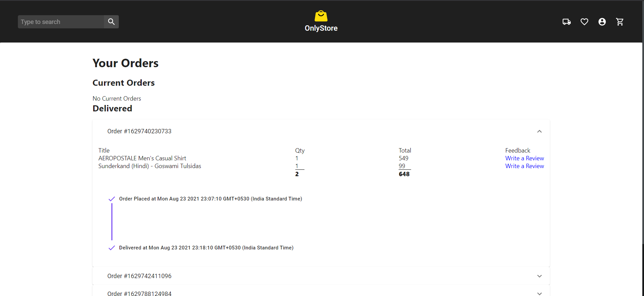This screenshot has height=296, width=644.
Task: Open wishlist heart icon
Action: (x=584, y=22)
